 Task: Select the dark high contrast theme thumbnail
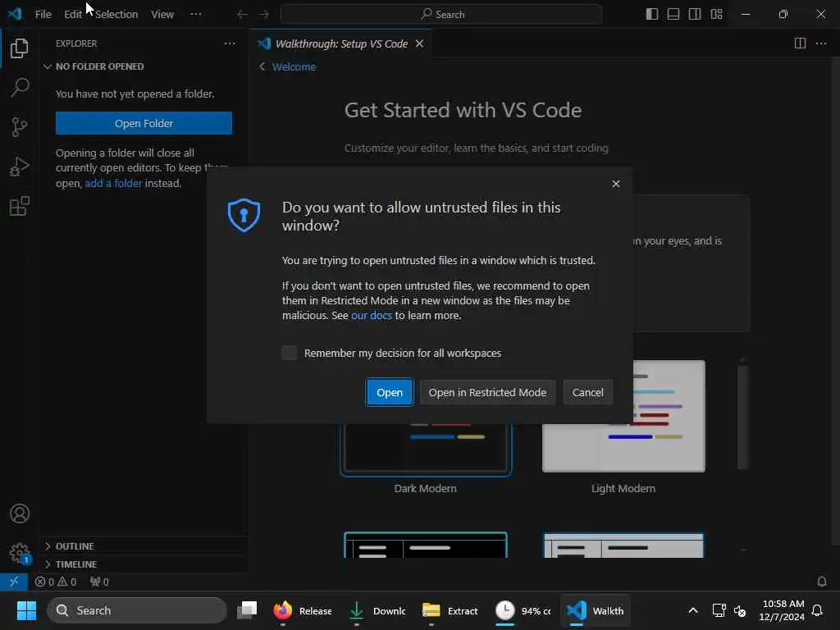[x=426, y=546]
